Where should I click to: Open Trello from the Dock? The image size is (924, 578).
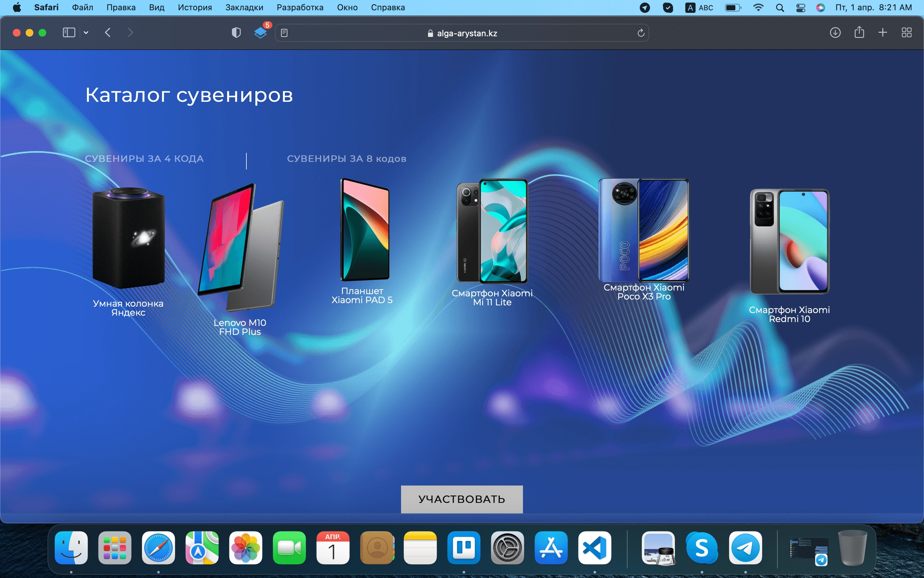464,548
